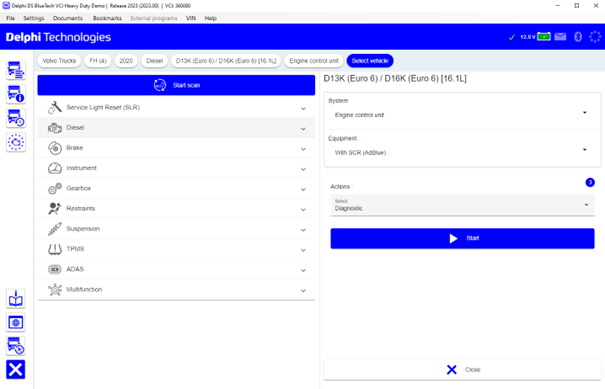Click the D13K (Euro 6) / D16K engine chip

click(x=226, y=61)
